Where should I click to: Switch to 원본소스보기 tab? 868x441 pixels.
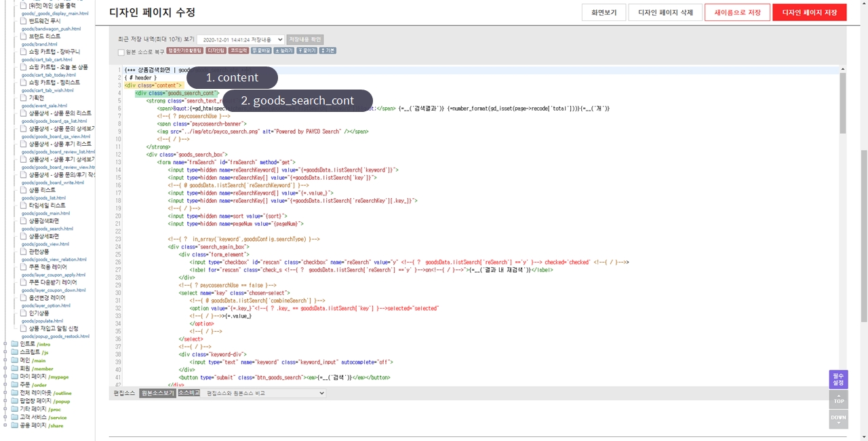point(157,393)
